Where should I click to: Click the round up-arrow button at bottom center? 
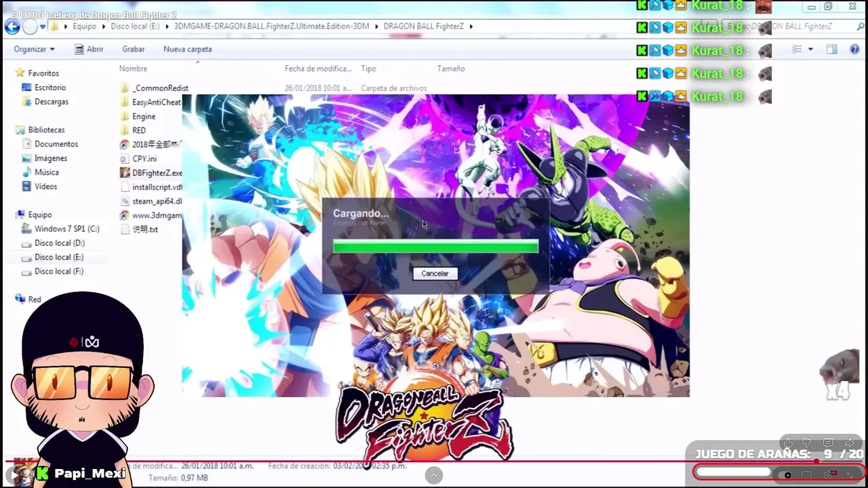tap(434, 475)
